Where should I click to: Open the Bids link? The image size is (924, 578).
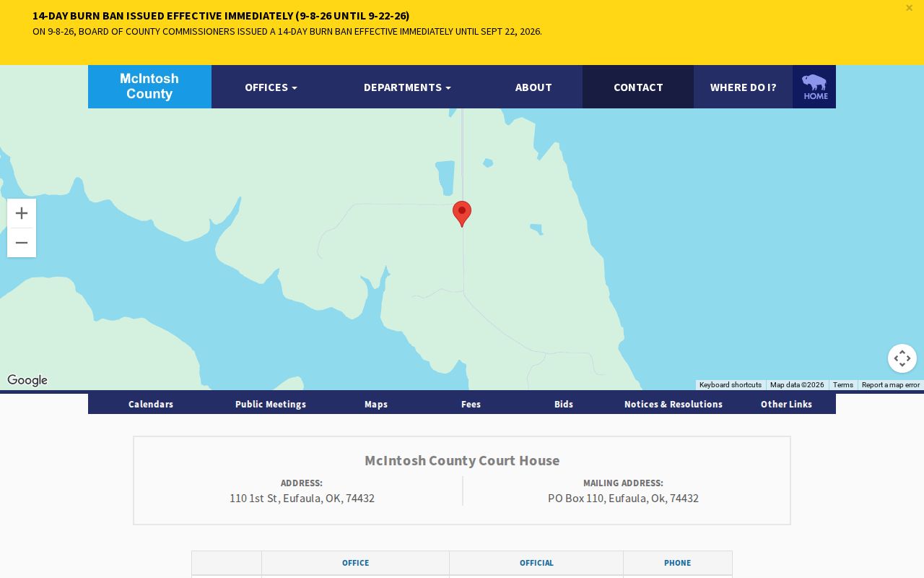pyautogui.click(x=564, y=404)
